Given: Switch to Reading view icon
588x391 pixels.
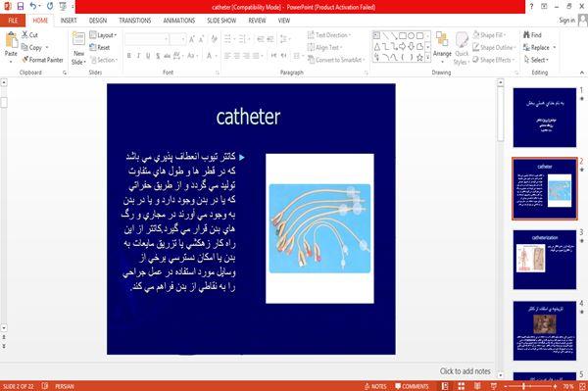Looking at the screenshot, I should click(477, 386).
